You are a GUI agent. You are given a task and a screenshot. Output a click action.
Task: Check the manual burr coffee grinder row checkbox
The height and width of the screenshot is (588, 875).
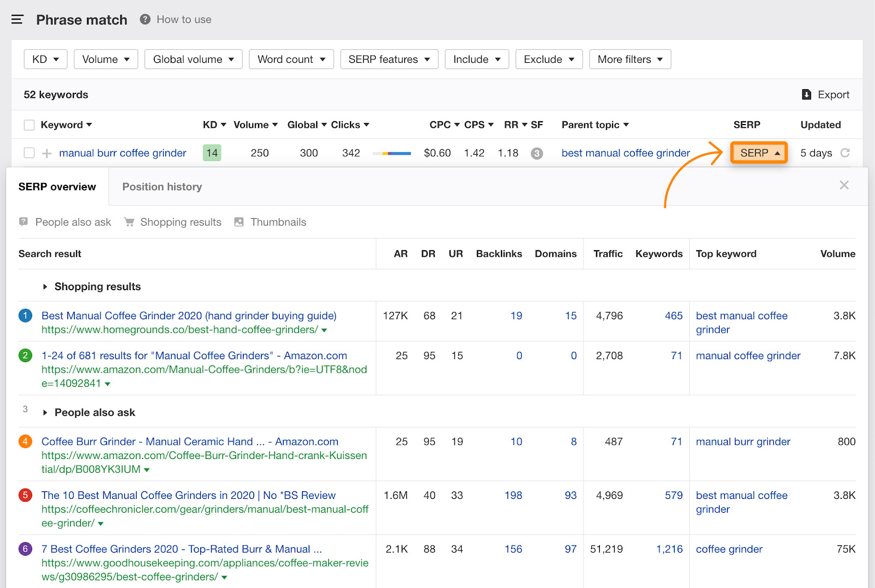click(29, 153)
